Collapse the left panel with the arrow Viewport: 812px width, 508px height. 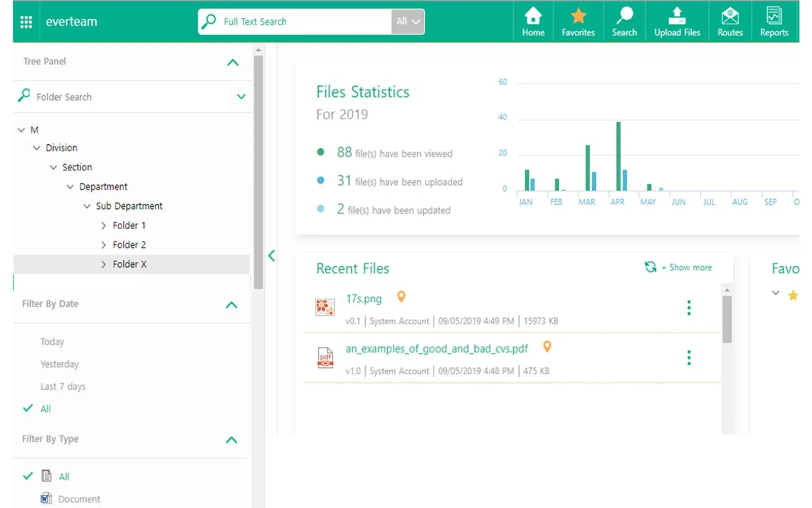[x=272, y=255]
